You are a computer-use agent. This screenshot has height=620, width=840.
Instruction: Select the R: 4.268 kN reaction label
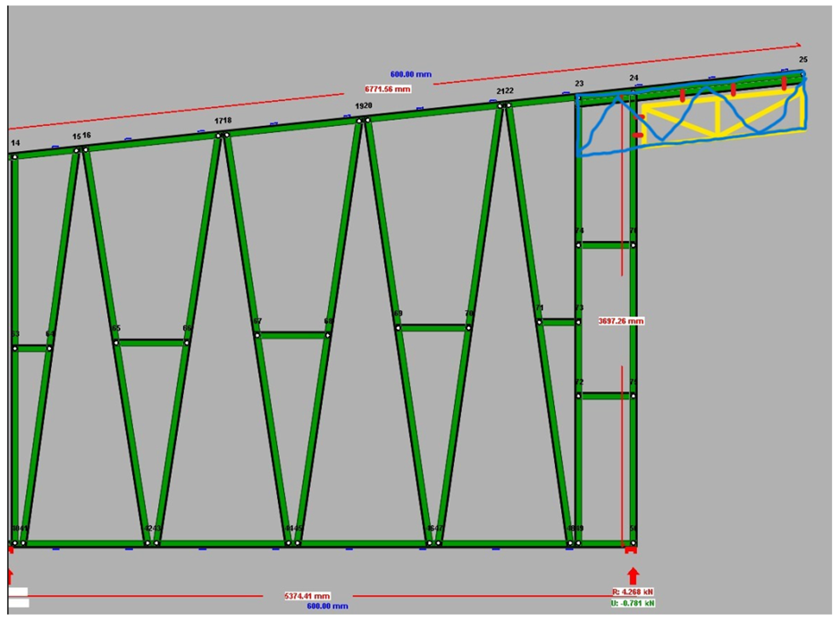633,591
